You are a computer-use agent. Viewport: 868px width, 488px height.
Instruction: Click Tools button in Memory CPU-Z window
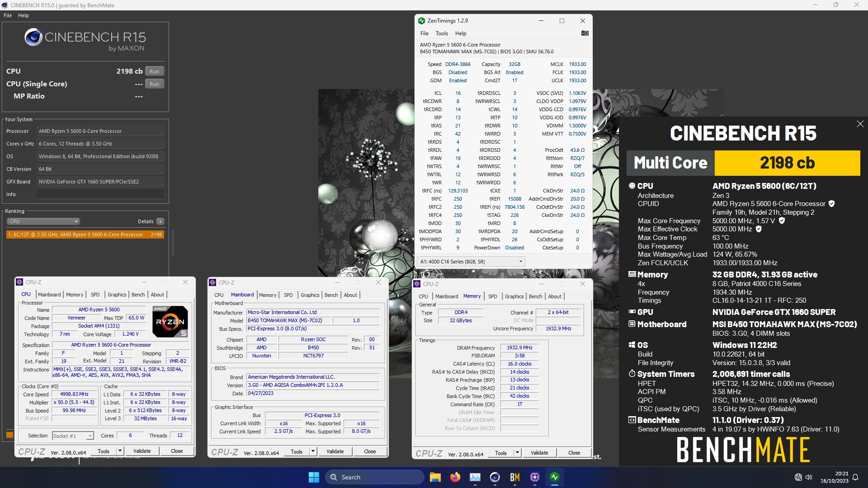pos(501,453)
